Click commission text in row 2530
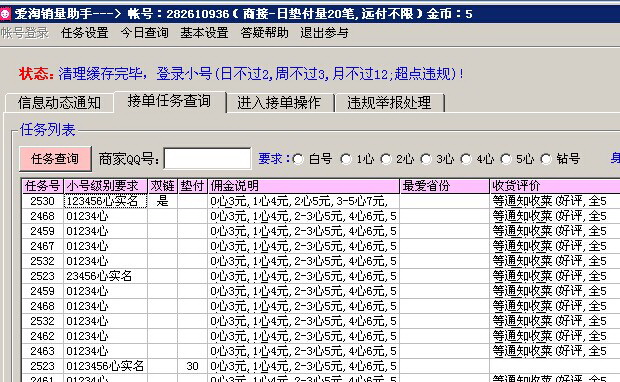 [x=303, y=201]
